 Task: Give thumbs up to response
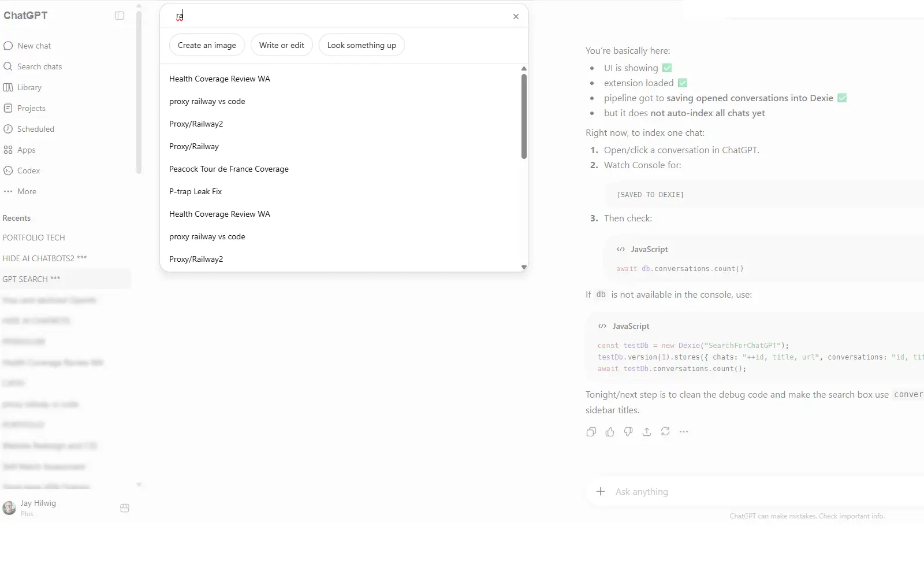pyautogui.click(x=610, y=432)
